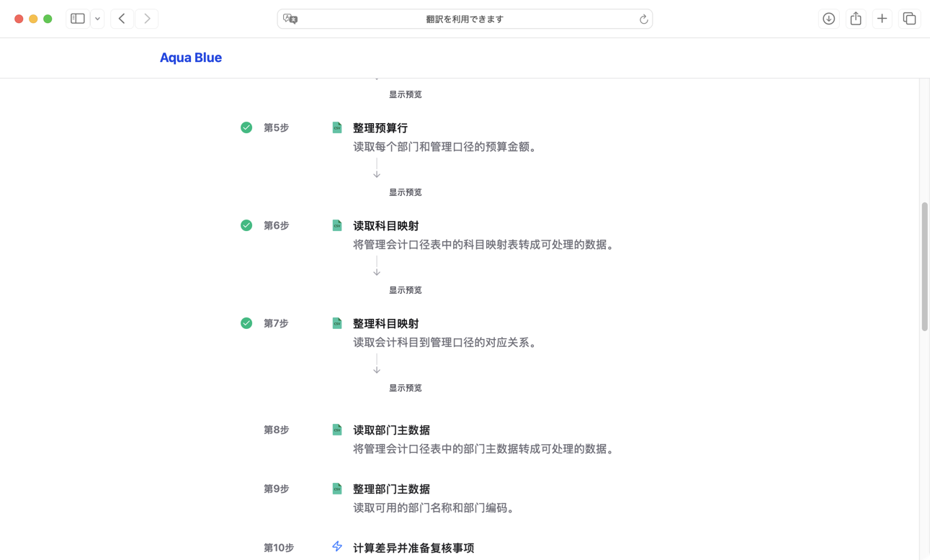Select the step title 整理预算行
Viewport: 930px width, 560px height.
380,128
